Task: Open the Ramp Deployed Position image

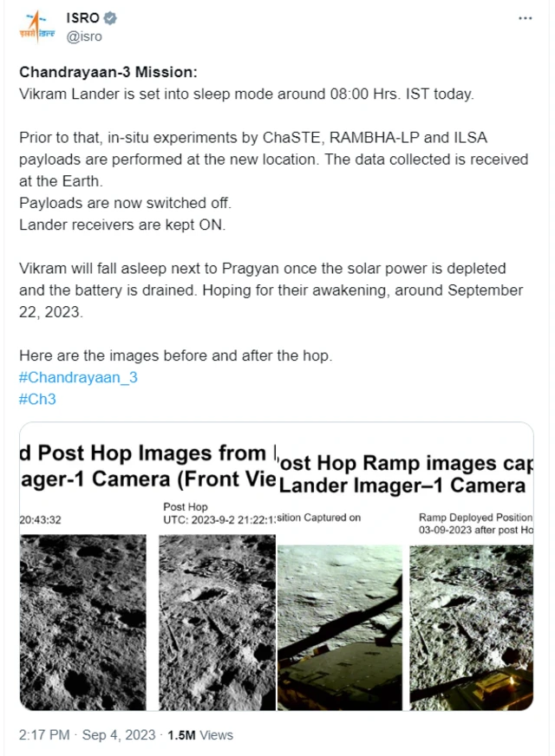Action: pos(471,628)
